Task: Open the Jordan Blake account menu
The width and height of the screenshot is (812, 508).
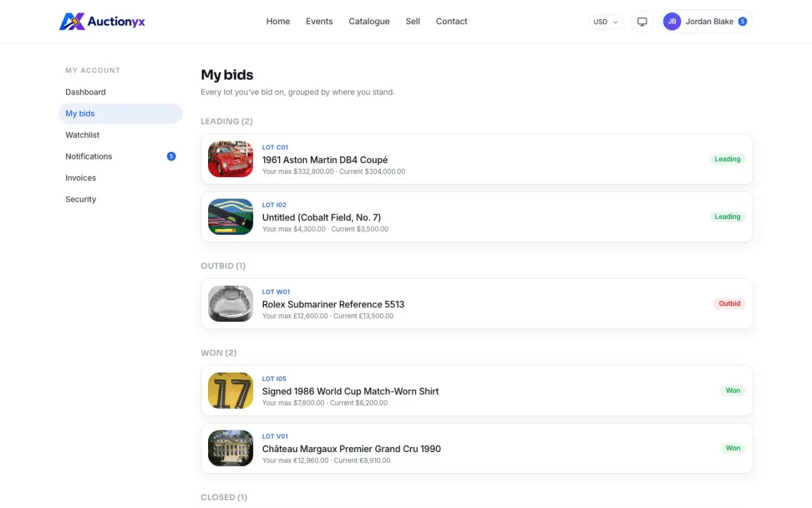Action: coord(707,22)
